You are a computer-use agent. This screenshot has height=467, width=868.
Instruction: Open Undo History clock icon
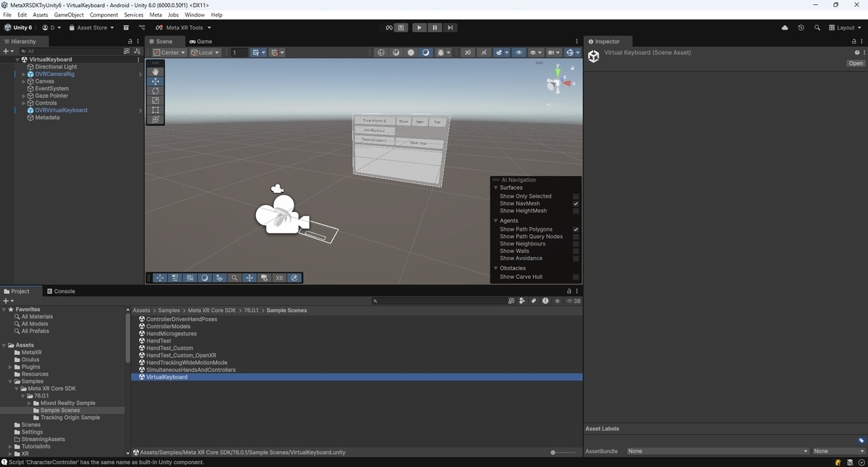tap(801, 28)
